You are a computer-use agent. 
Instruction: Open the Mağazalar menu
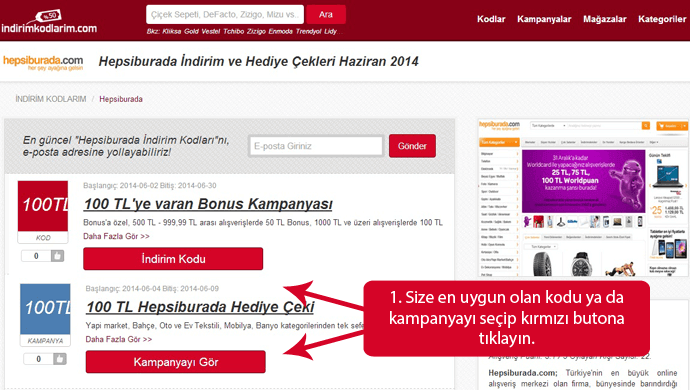coord(605,19)
